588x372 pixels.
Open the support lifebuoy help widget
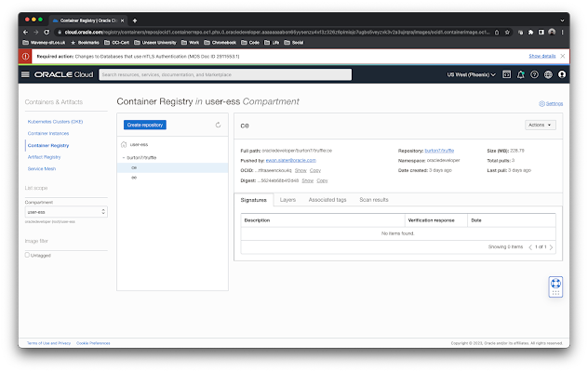click(x=555, y=286)
